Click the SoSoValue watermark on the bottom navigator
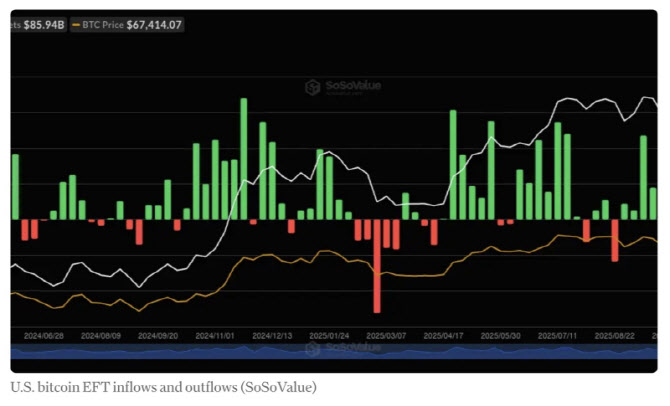670x406 pixels. pos(345,348)
